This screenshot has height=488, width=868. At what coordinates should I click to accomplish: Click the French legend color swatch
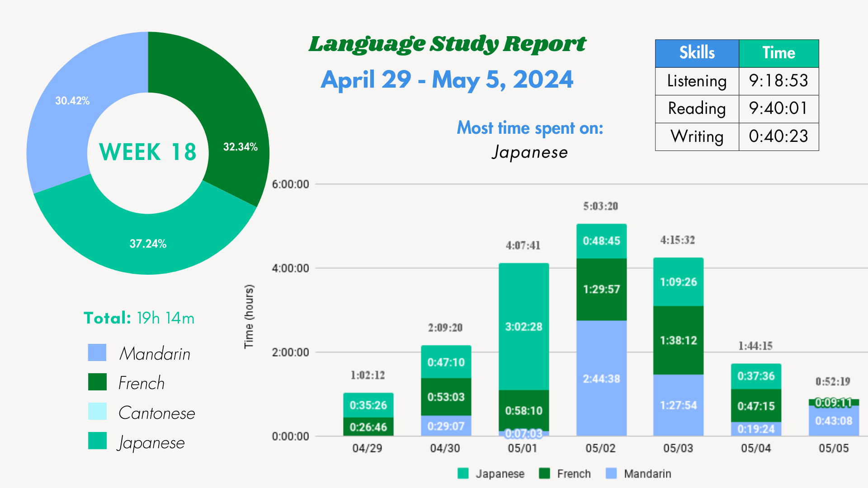(x=97, y=382)
